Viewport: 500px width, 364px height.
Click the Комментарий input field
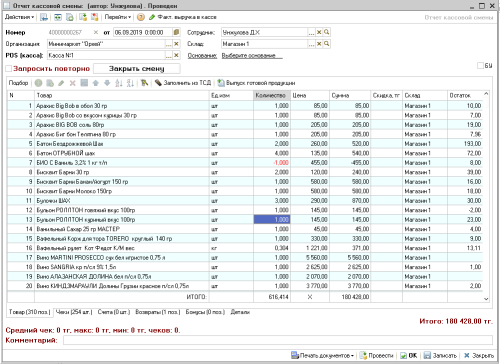[x=278, y=340]
